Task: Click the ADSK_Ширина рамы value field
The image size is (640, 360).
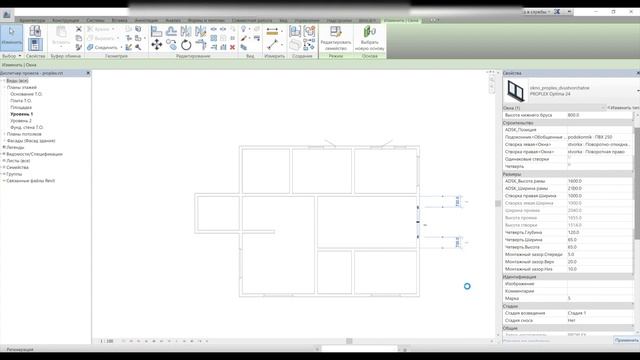Action: coord(599,188)
